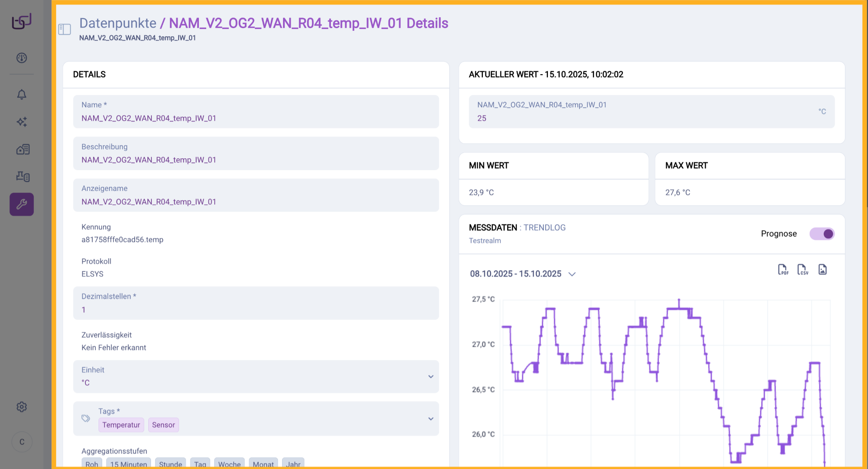This screenshot has width=868, height=469.
Task: Open notifications bell in sidebar
Action: pos(22,94)
